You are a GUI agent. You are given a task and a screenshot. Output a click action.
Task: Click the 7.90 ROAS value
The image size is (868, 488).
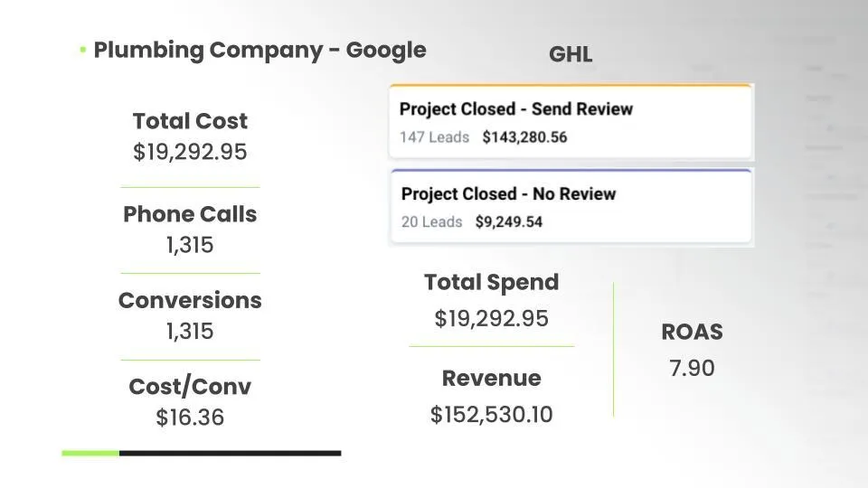point(692,368)
